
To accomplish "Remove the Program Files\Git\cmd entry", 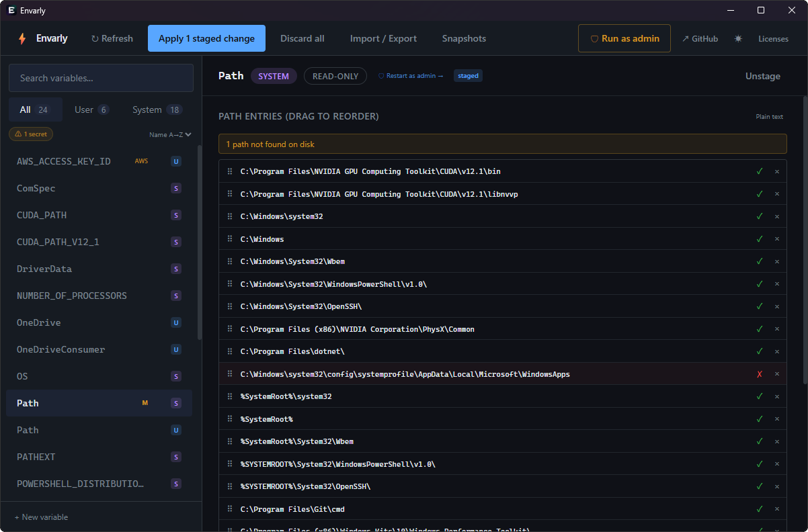I will (777, 509).
